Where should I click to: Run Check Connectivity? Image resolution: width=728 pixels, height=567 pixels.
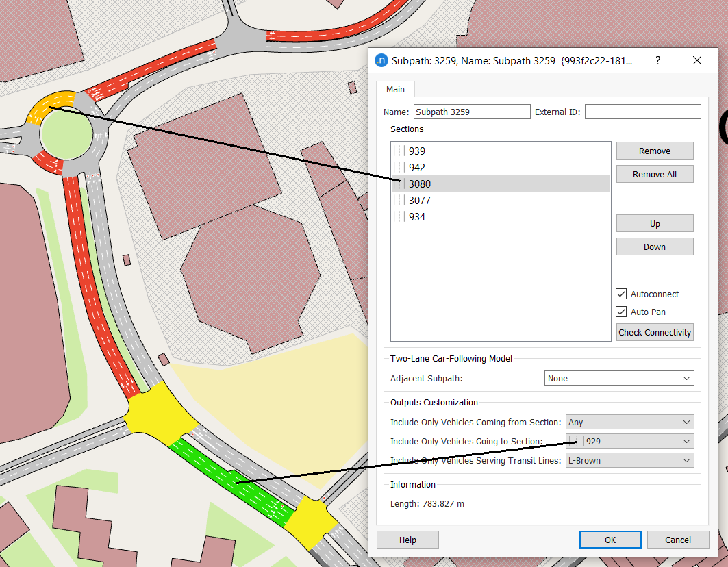[655, 332]
